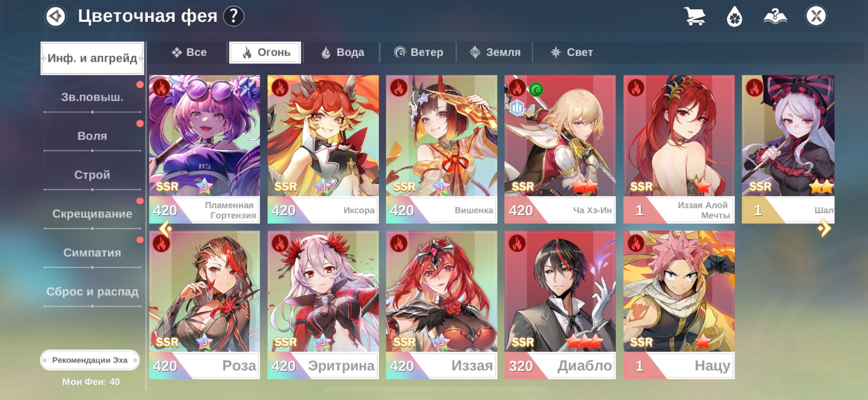Open Сброс и распад section

92,292
